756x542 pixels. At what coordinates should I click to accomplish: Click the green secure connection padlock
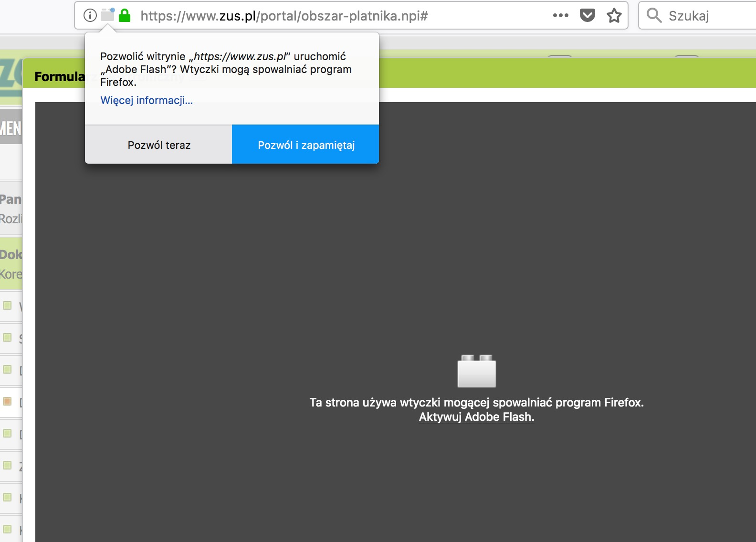pos(125,15)
